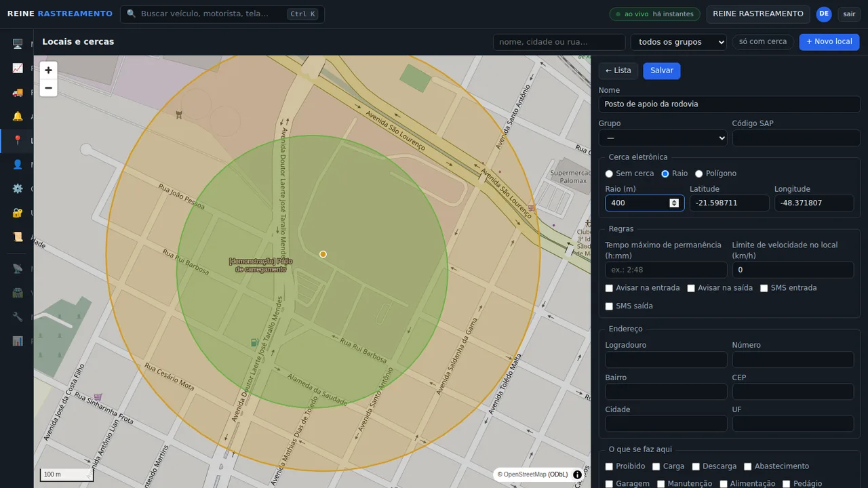The height and width of the screenshot is (488, 868).
Task: Click the orange fence center marker
Action: [x=323, y=254]
